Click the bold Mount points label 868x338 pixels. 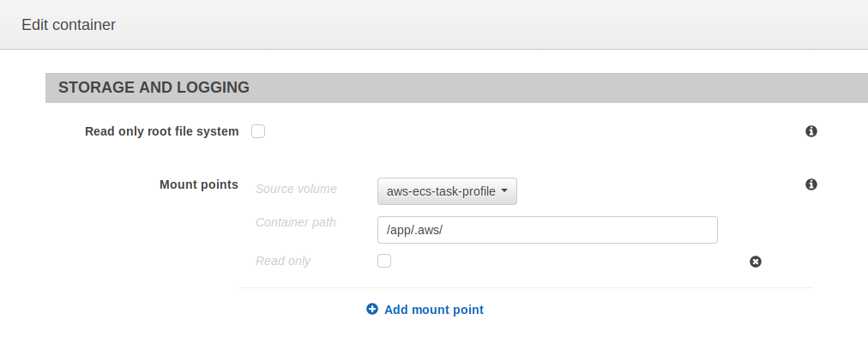tap(199, 184)
